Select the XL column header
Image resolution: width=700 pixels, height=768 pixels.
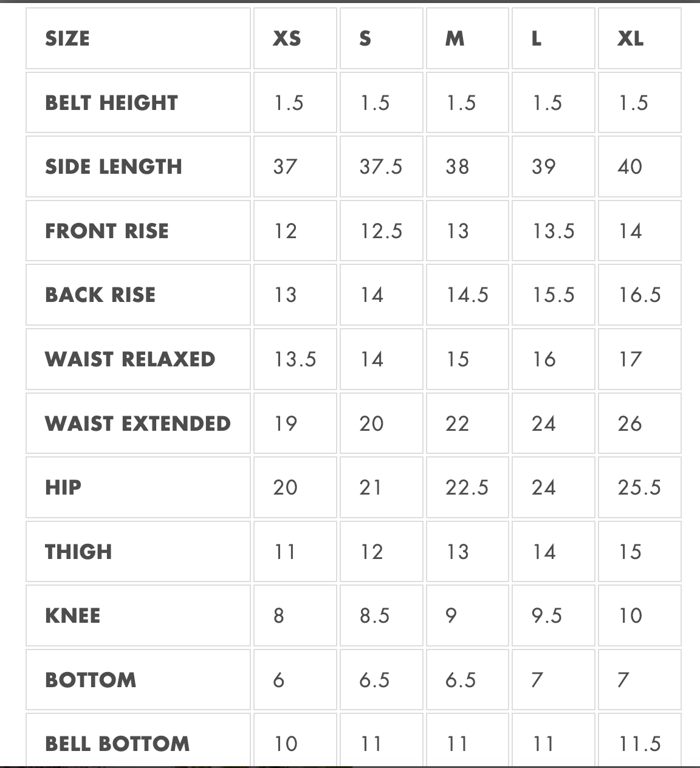click(x=631, y=39)
